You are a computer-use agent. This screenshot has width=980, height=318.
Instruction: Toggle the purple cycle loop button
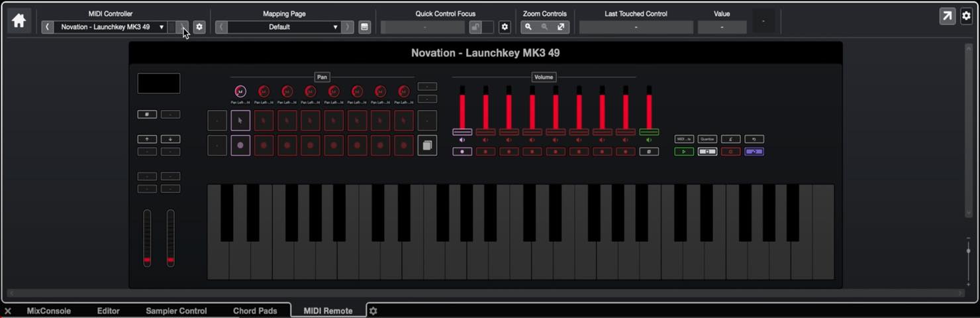[x=754, y=152]
